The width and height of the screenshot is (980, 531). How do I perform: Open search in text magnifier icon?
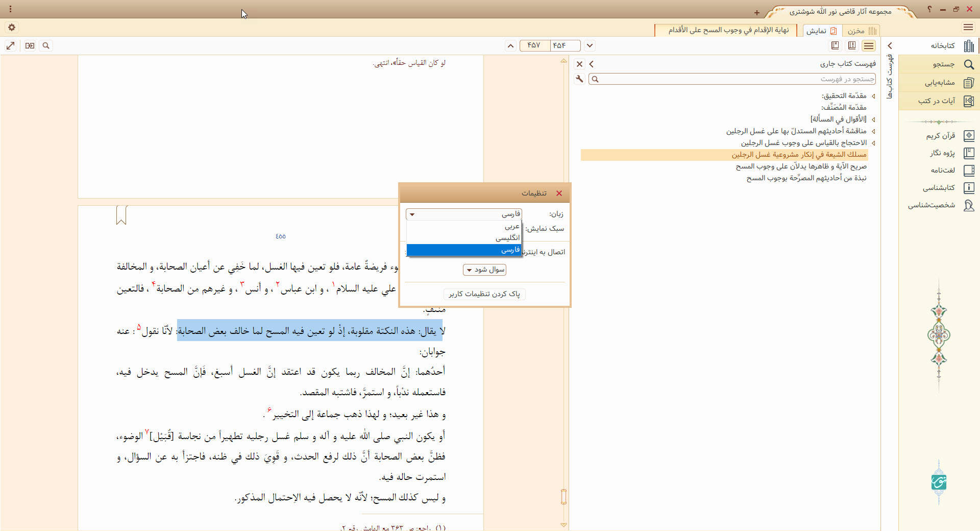click(x=46, y=45)
